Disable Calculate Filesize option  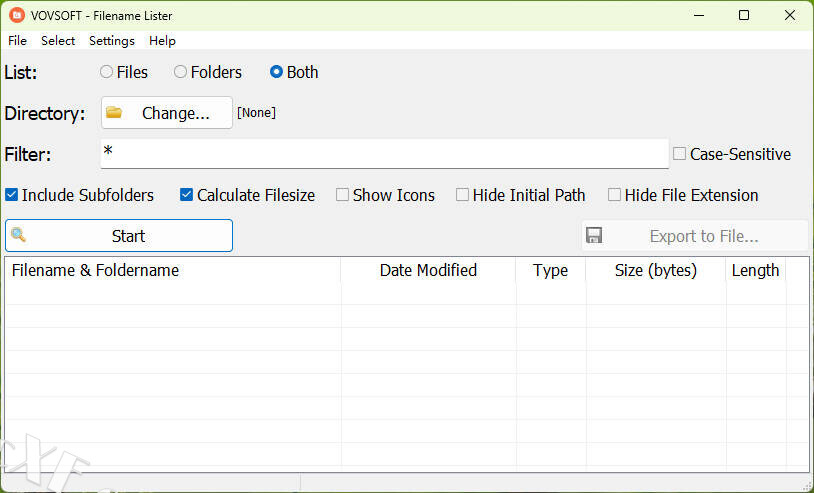[187, 195]
